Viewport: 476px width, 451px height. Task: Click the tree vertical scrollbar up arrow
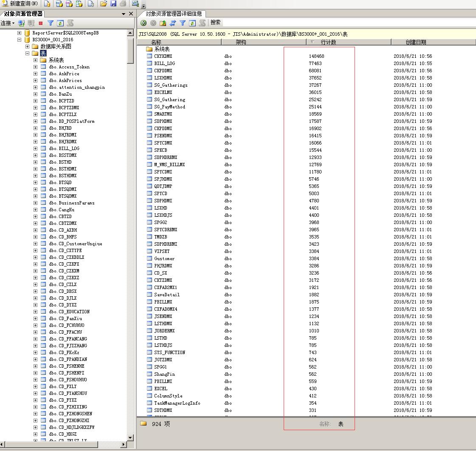(130, 33)
